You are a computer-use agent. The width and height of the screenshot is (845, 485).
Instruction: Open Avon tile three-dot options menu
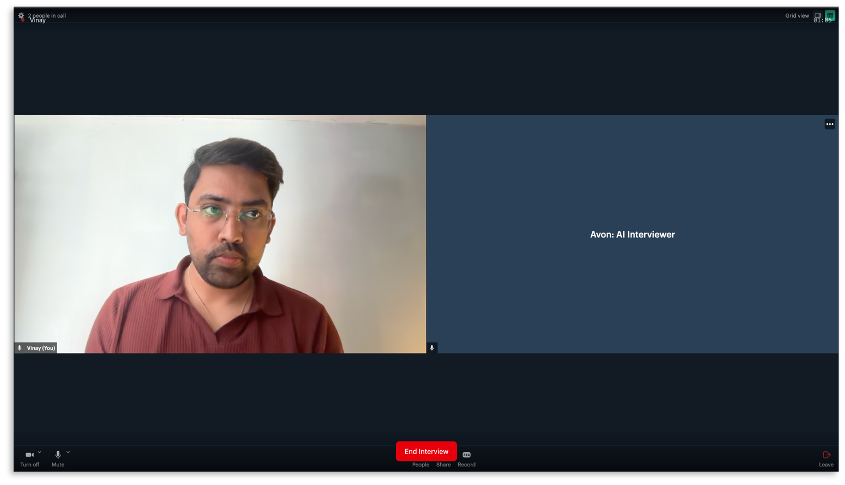[829, 124]
